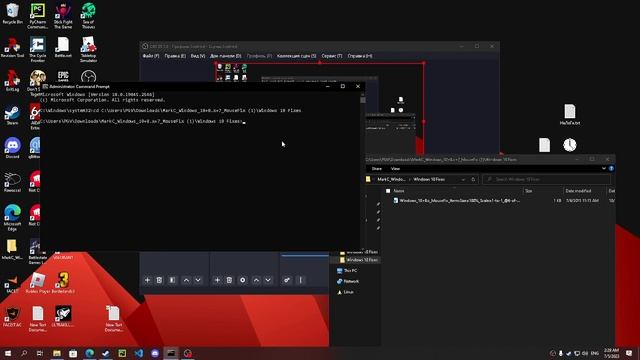
Task: Open OBS audio mixer three-dot menu
Action: point(300,280)
